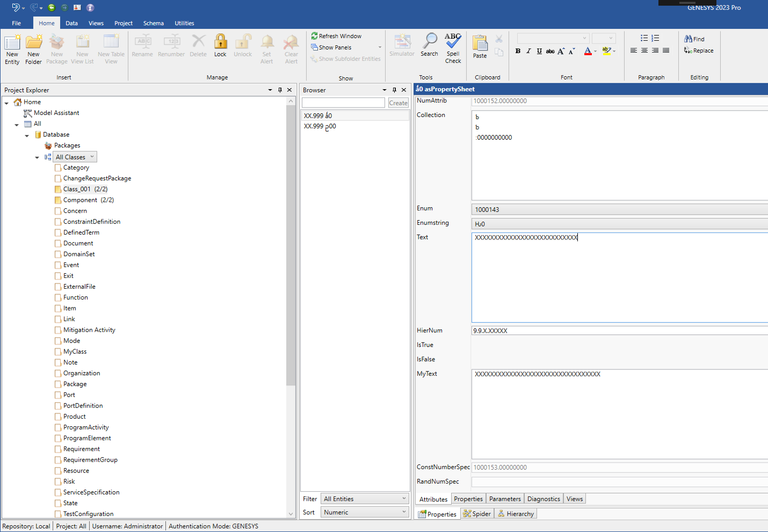This screenshot has height=532, width=768.
Task: Click Refresh Window icon
Action: click(x=315, y=36)
